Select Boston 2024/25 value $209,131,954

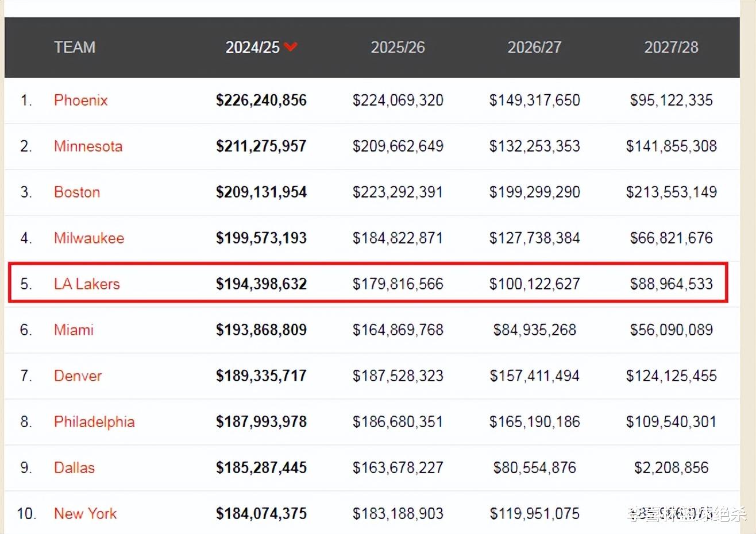tap(261, 192)
